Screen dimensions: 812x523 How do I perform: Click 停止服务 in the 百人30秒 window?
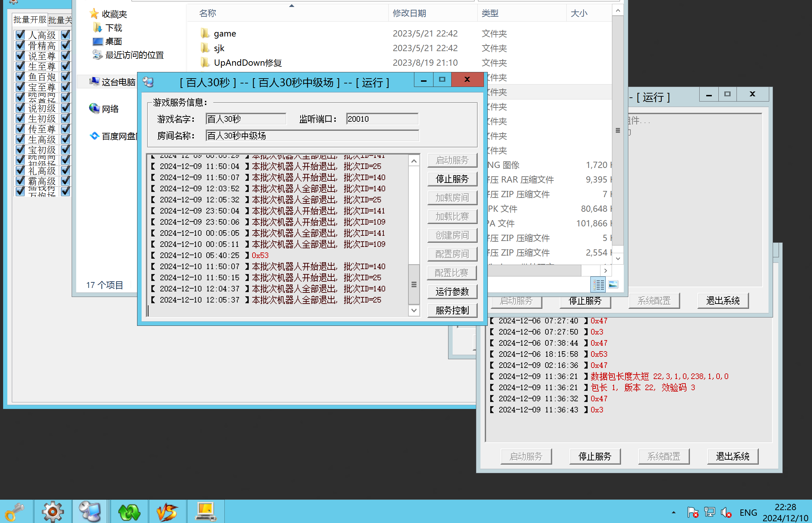(x=452, y=179)
